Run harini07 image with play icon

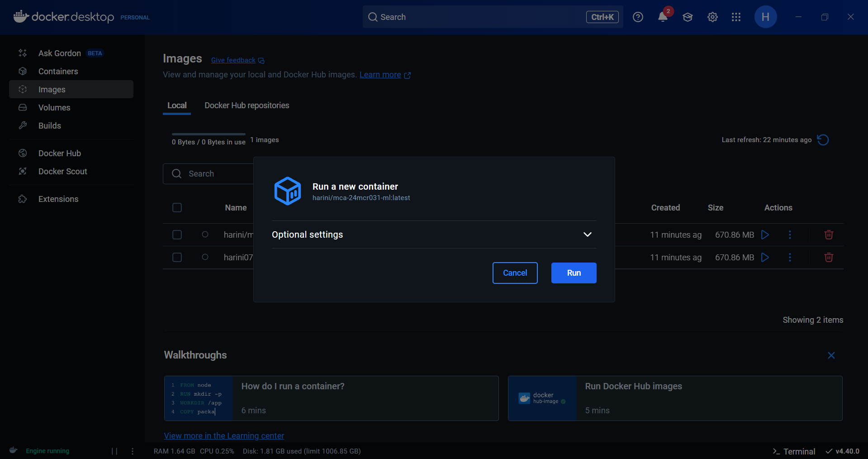pos(765,257)
